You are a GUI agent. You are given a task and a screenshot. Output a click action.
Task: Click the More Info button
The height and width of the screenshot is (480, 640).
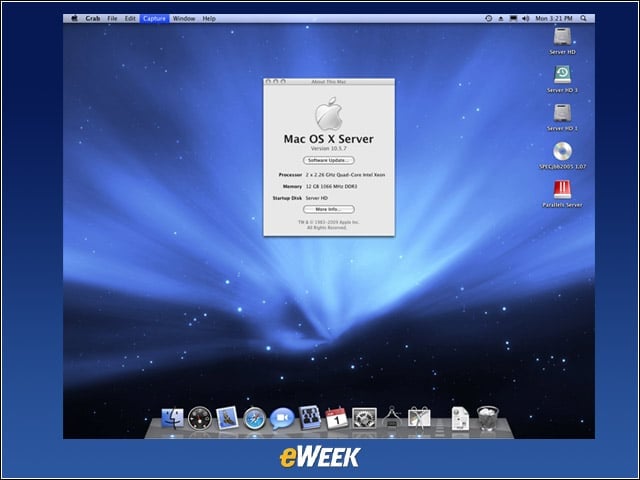tap(329, 209)
